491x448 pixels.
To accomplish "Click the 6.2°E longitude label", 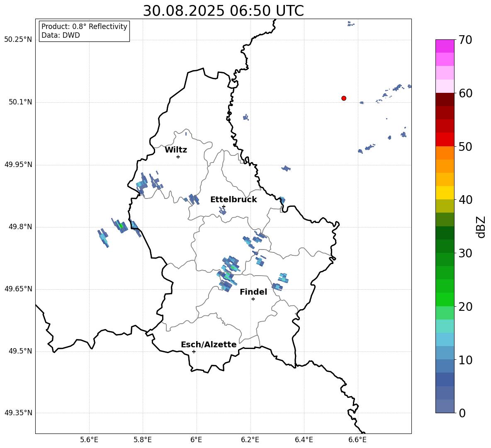I will 250,440.
